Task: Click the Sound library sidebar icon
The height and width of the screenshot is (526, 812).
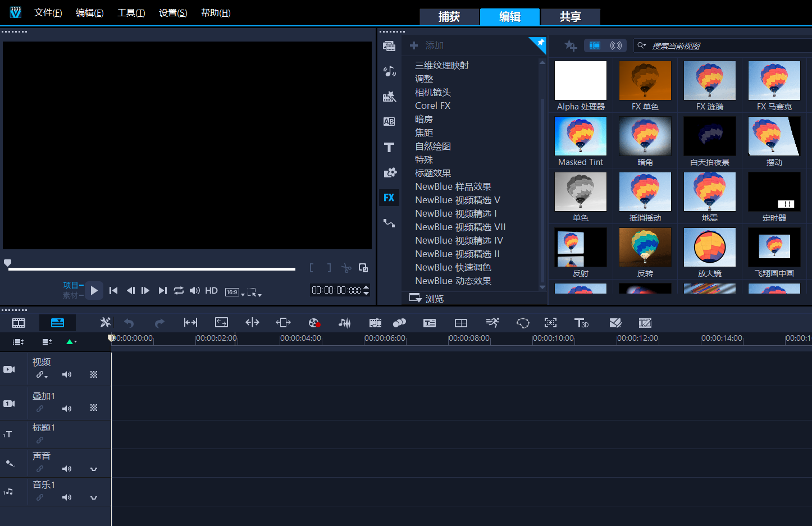Action: [389, 71]
